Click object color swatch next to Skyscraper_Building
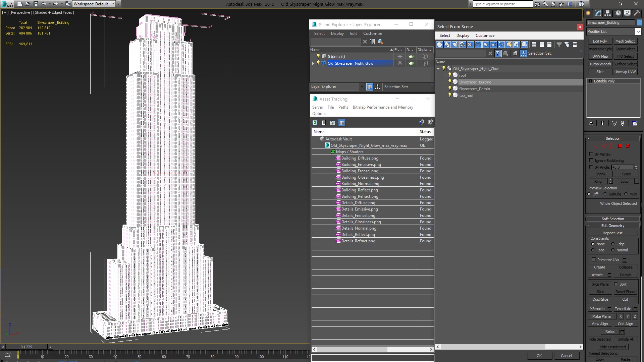Image resolution: width=644 pixels, height=362 pixels. click(x=639, y=22)
